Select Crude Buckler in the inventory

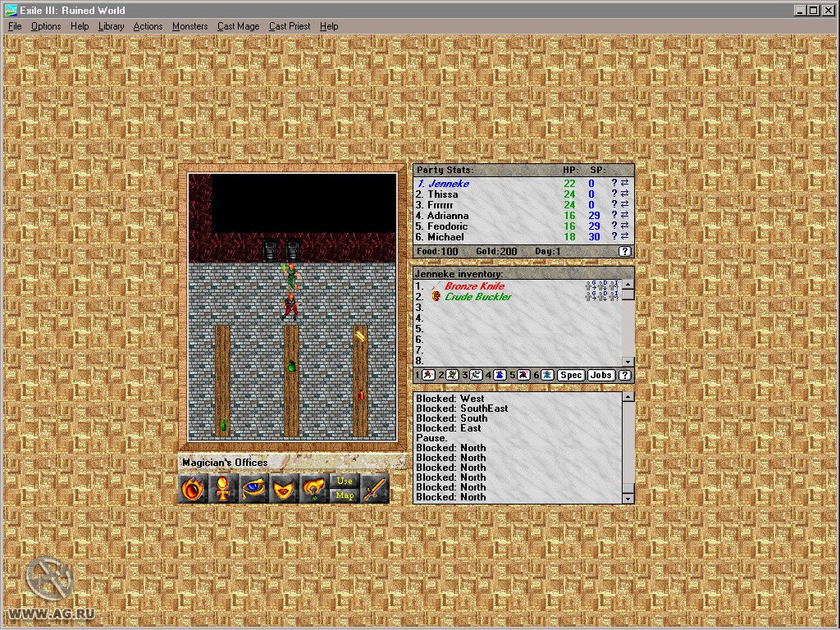tap(478, 297)
